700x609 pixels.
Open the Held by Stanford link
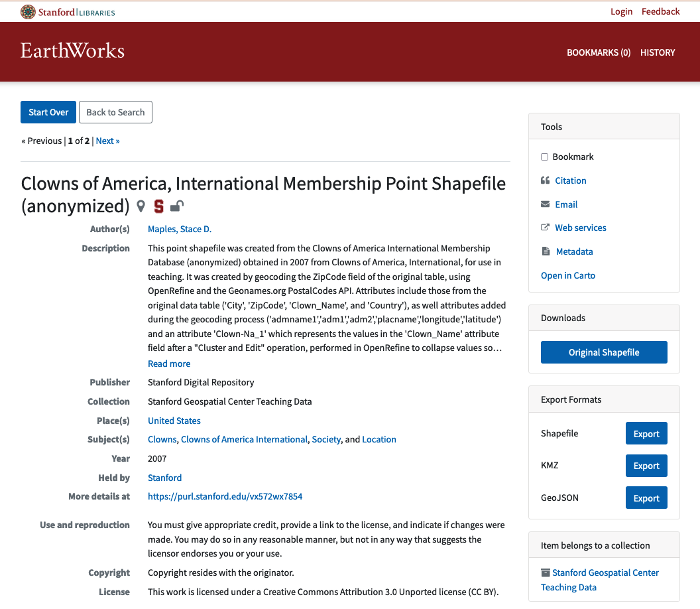165,478
